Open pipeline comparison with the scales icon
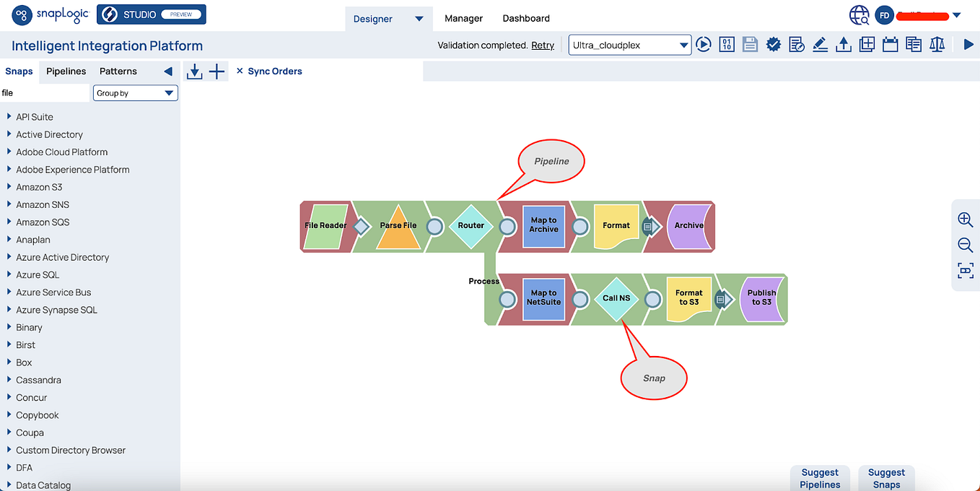The width and height of the screenshot is (980, 491). point(937,44)
